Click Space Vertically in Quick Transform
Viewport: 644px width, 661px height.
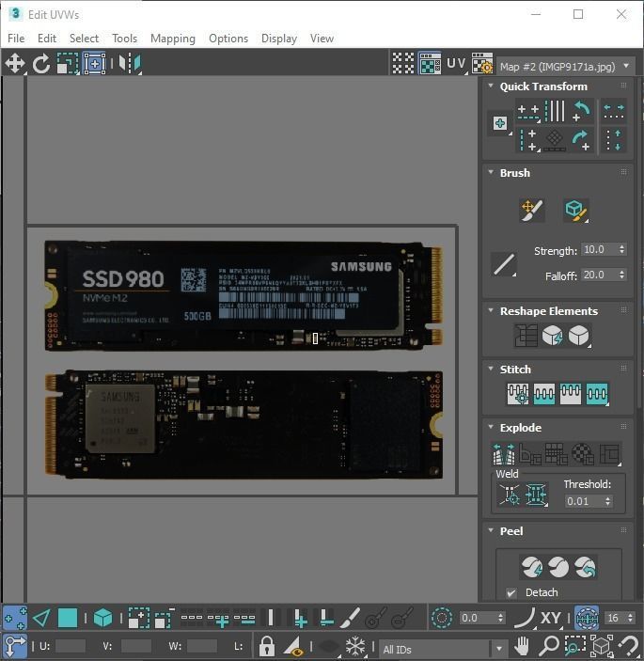[x=614, y=140]
